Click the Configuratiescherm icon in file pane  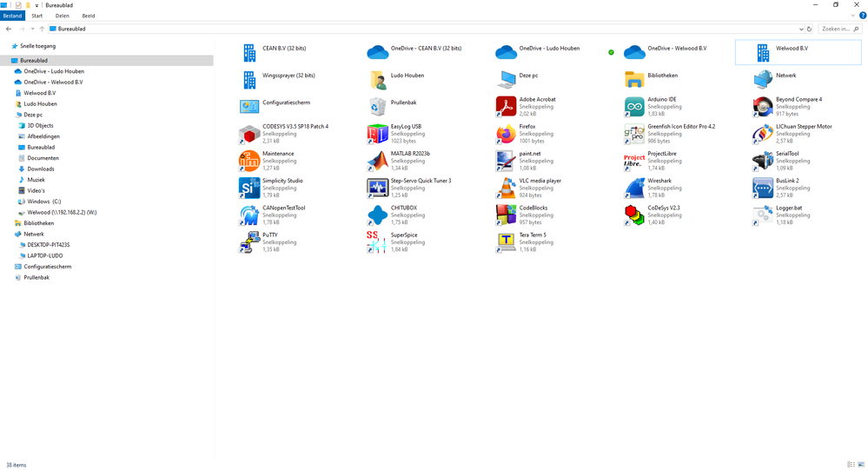(249, 106)
